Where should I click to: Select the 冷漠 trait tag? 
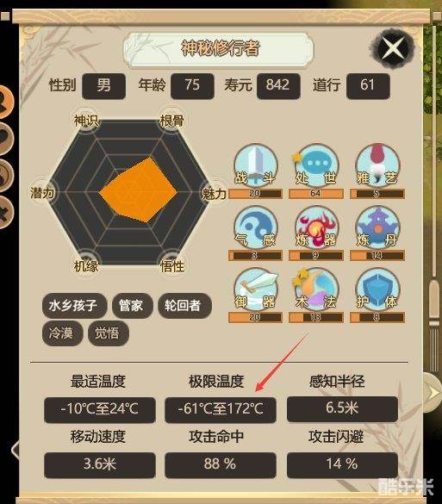pos(62,333)
